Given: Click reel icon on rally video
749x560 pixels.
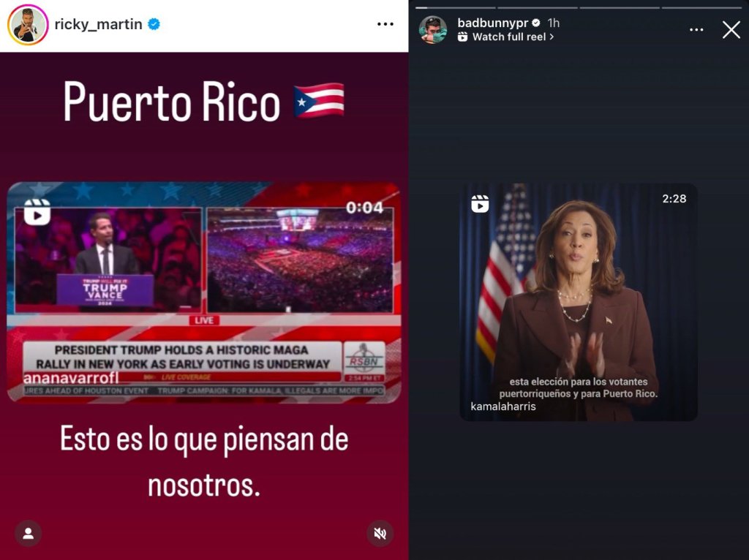Looking at the screenshot, I should 37,211.
